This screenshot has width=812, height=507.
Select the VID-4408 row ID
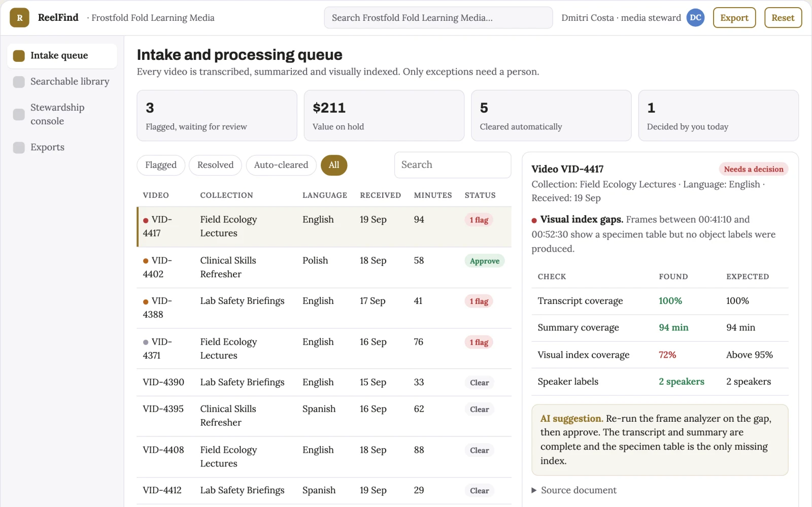(163, 450)
